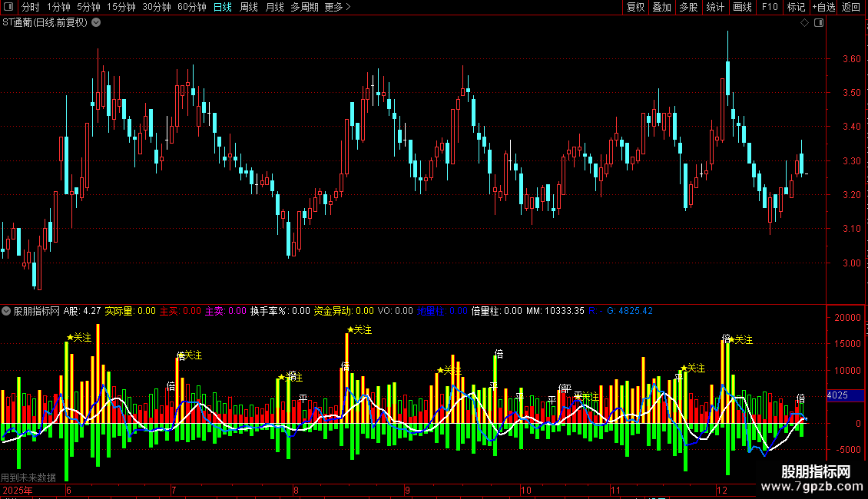Click the 股朋指标网 indicator name

click(x=37, y=311)
